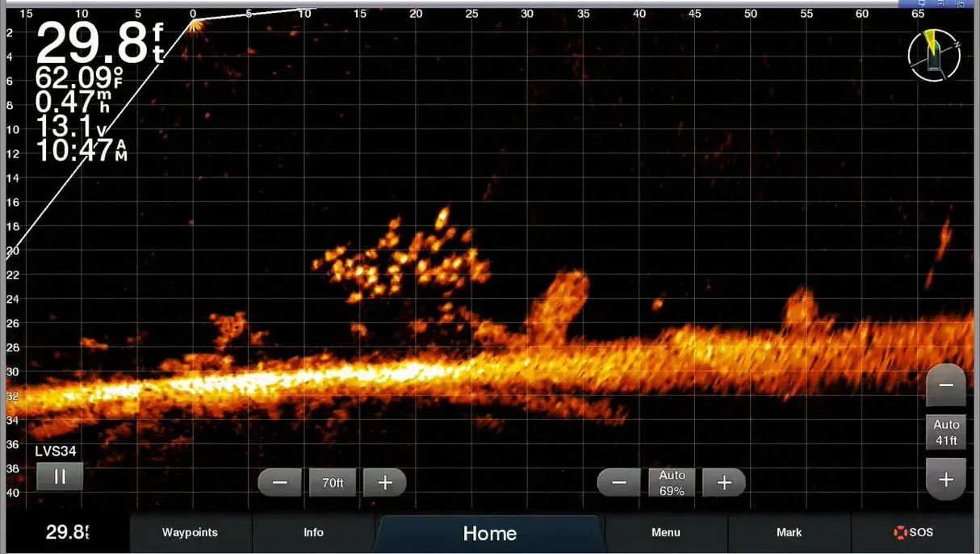Open the Waypoints list
Image resolution: width=980 pixels, height=554 pixels.
[190, 532]
